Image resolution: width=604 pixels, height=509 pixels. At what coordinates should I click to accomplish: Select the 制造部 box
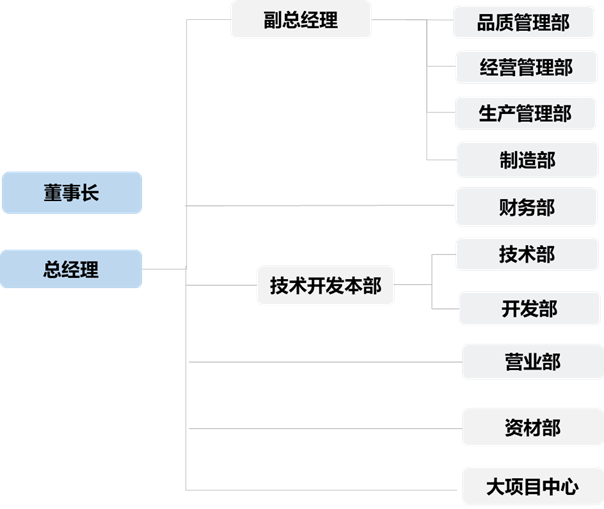[527, 159]
